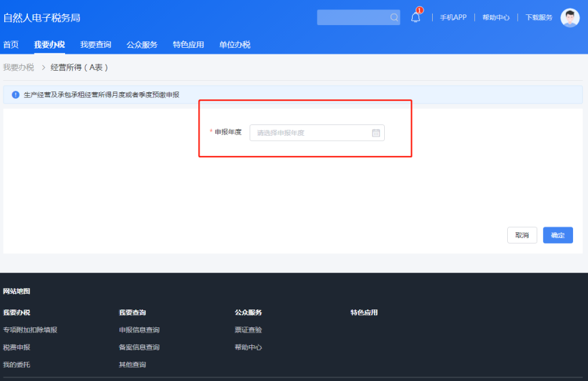Open 税费申报 footer link
This screenshot has height=381, width=588.
[16, 347]
